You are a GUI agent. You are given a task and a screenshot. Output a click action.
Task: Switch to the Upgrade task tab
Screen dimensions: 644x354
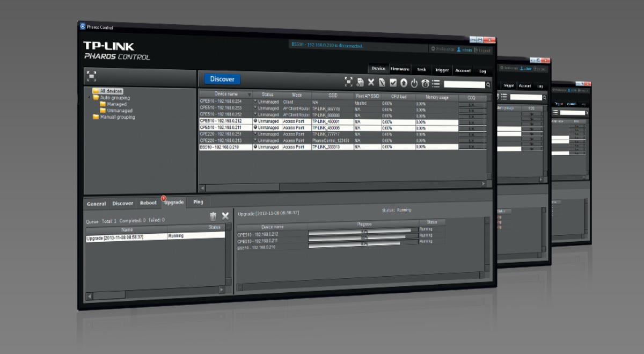(174, 203)
